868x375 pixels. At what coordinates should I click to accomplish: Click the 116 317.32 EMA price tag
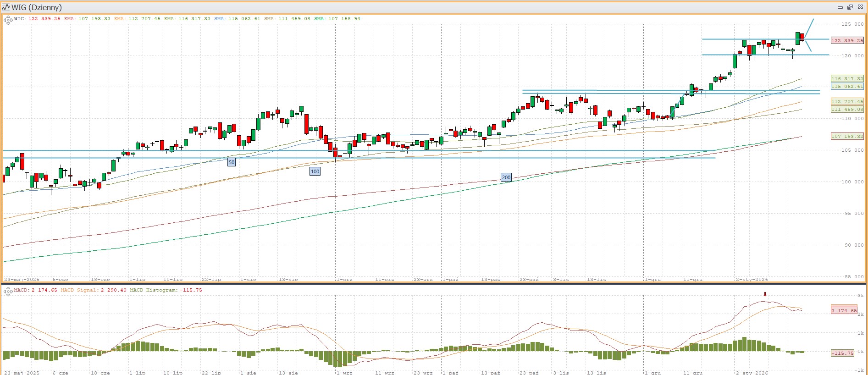(x=847, y=78)
